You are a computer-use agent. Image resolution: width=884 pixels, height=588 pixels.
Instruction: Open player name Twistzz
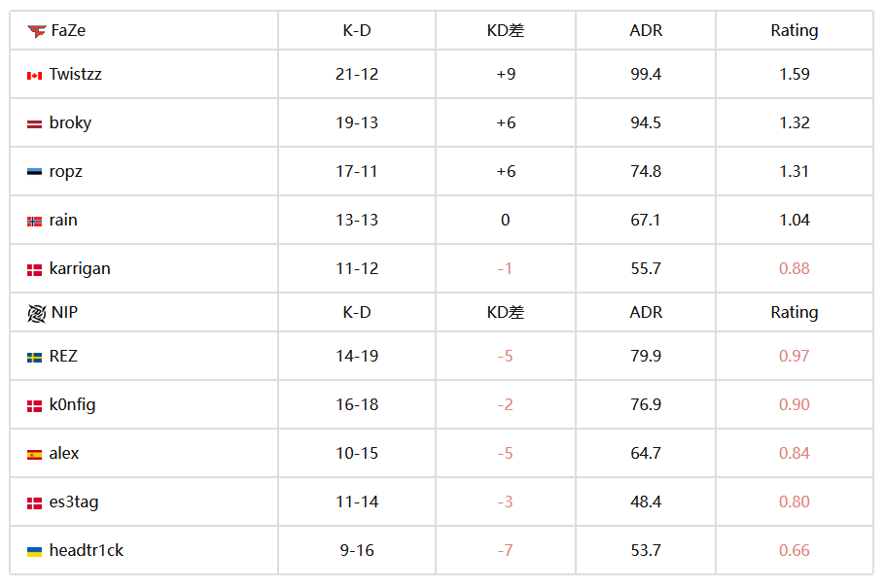(x=76, y=74)
